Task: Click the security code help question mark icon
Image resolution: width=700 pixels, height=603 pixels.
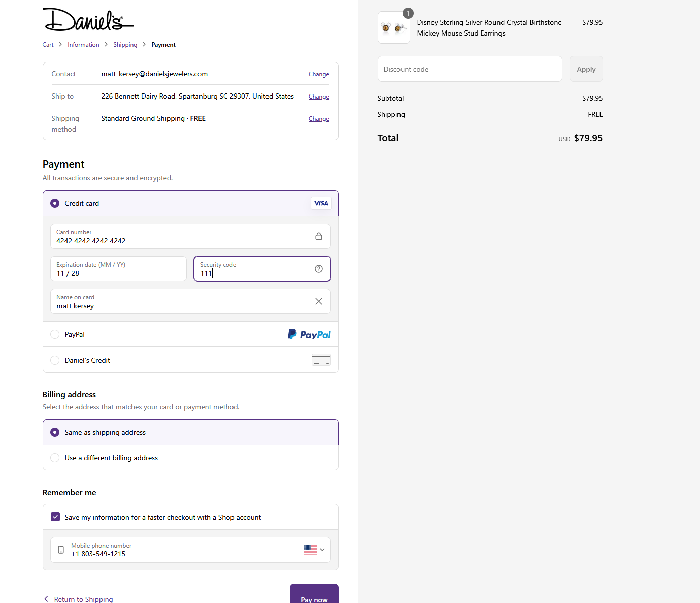Action: point(319,269)
